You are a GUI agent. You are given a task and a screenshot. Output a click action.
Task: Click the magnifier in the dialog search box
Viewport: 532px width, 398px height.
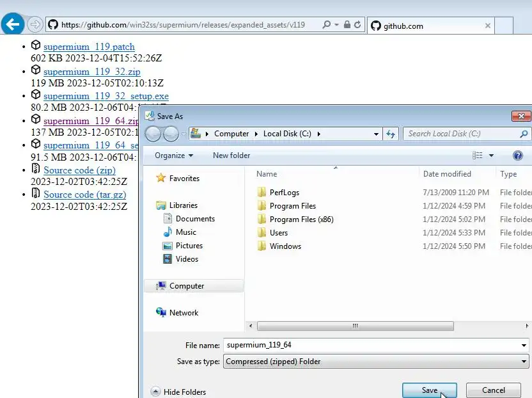524,134
